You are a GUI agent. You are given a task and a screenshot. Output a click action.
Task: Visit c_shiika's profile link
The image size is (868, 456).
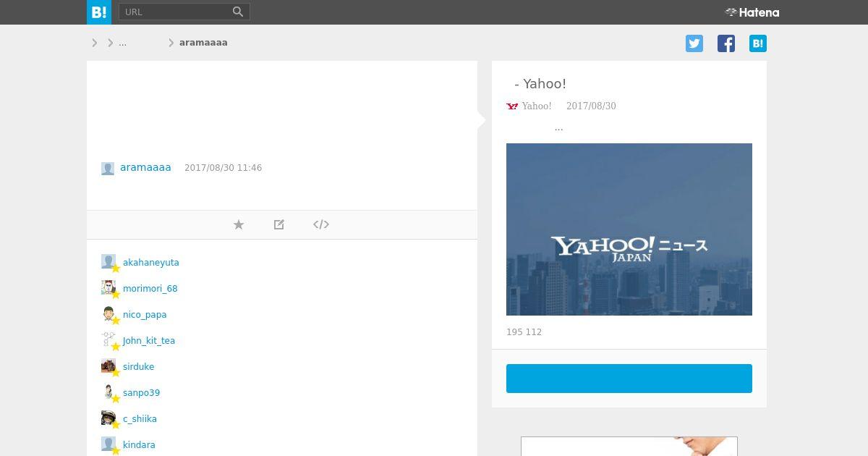(x=140, y=419)
